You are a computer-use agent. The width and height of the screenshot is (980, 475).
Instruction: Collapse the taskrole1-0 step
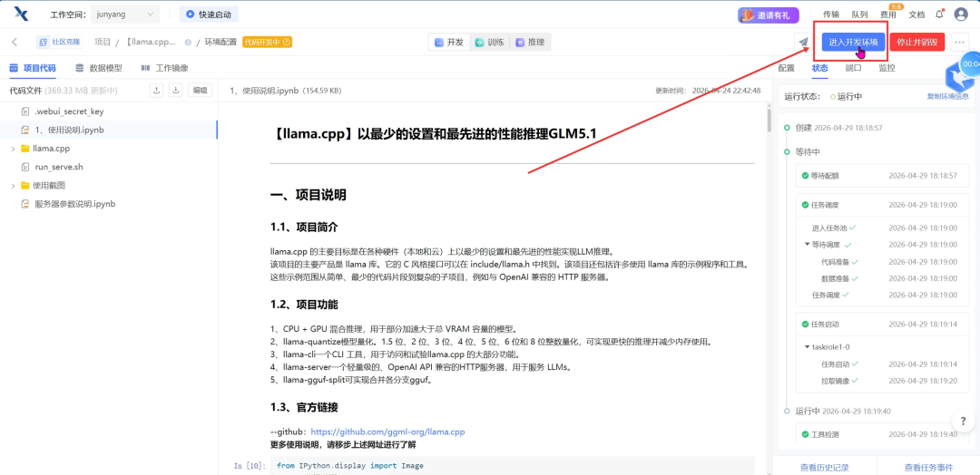coord(808,346)
